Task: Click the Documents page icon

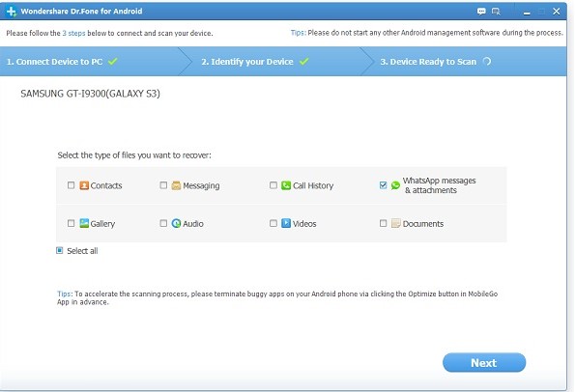Action: (395, 223)
